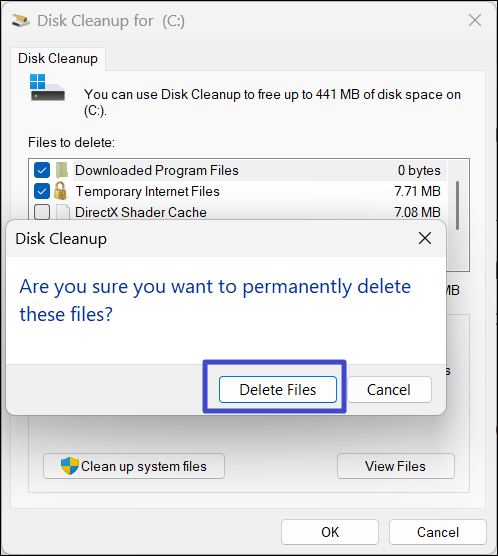Select the Disk Cleanup tab
Screen dimensions: 498x556
point(58,59)
